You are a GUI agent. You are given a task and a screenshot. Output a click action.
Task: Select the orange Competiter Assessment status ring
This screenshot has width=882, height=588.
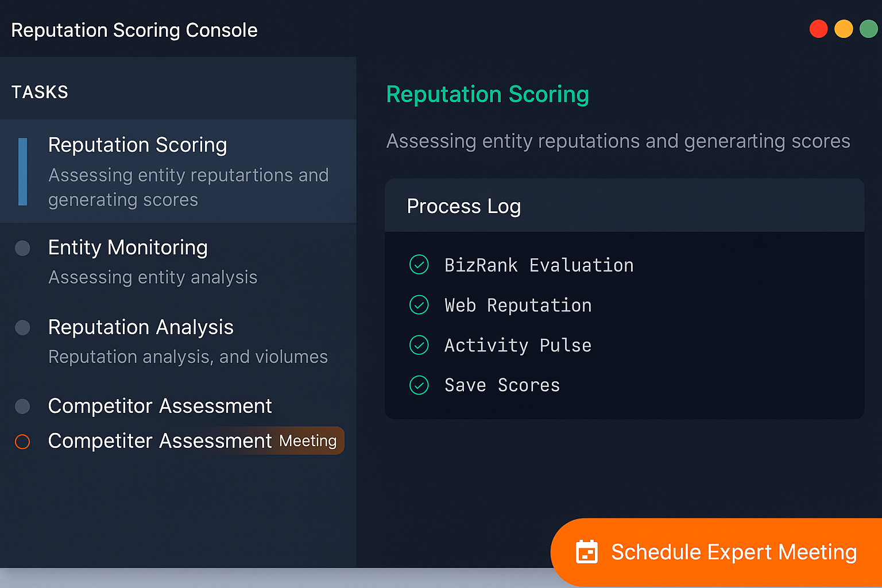(x=22, y=442)
